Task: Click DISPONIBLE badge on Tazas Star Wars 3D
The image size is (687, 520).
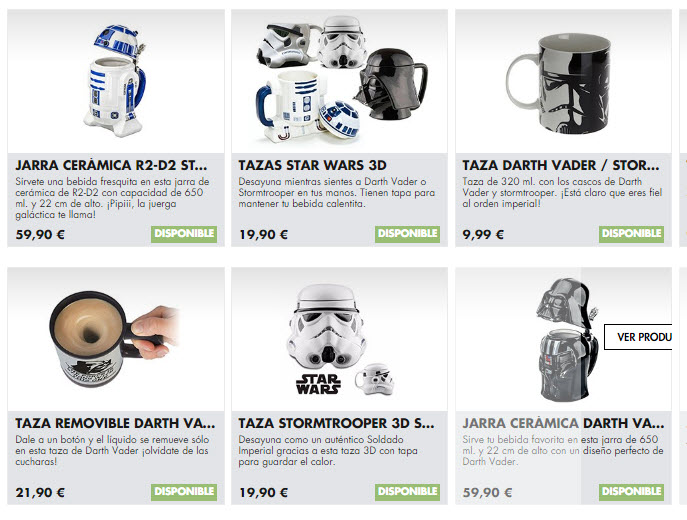Action: point(407,234)
